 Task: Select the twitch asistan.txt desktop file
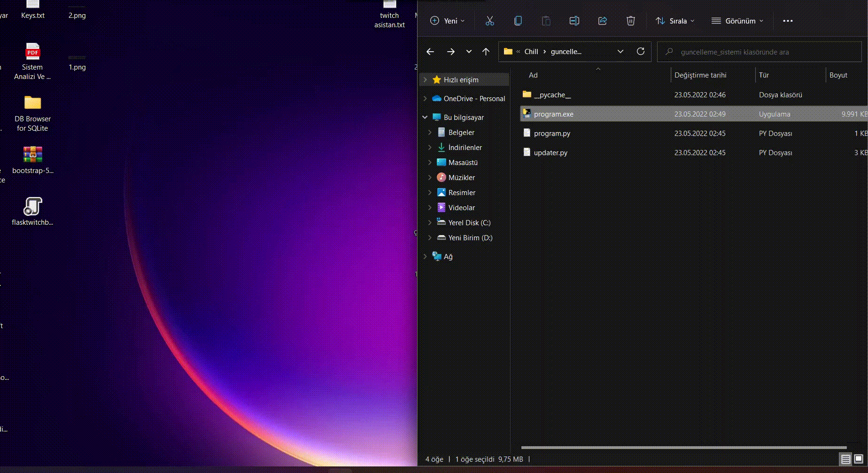pos(389,14)
